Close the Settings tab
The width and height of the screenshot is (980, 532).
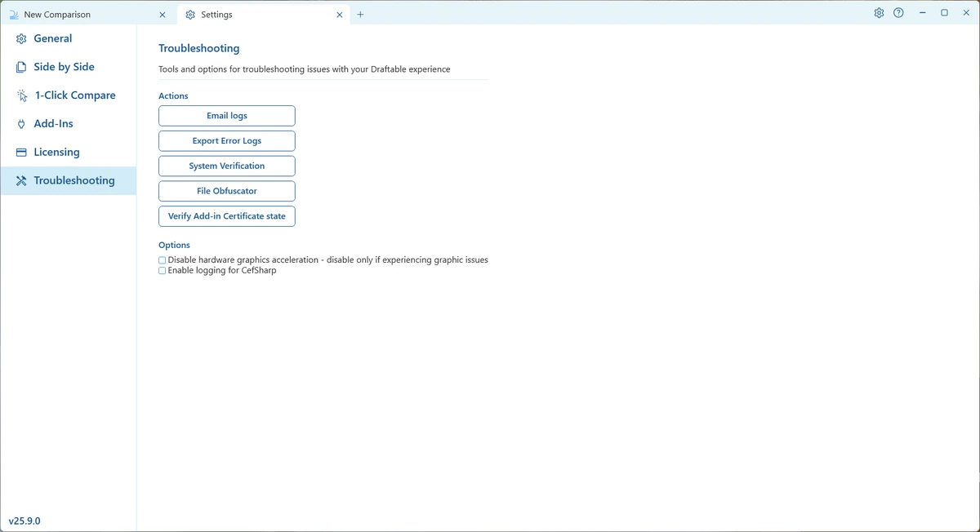340,15
